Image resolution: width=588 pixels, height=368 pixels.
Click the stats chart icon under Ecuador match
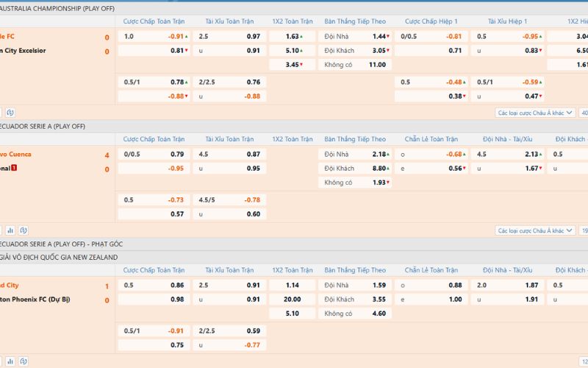[10, 230]
